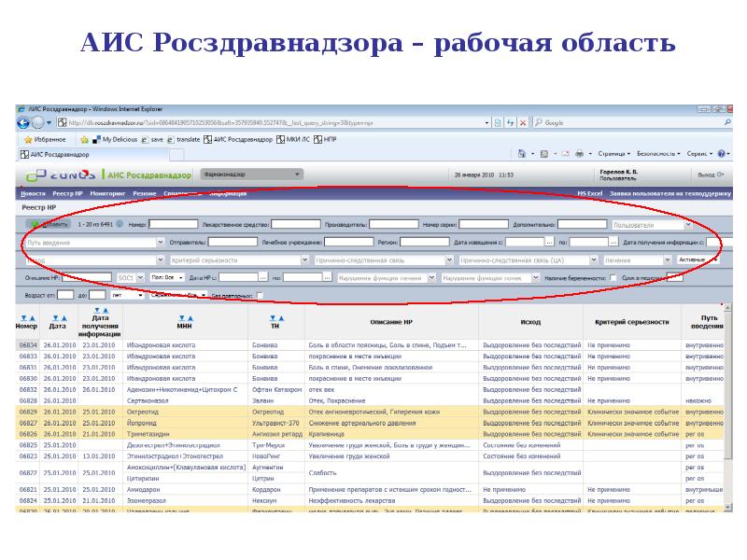This screenshot has width=747, height=560.
Task: Click the save bookmarklet in favorites bar
Action: (x=152, y=139)
